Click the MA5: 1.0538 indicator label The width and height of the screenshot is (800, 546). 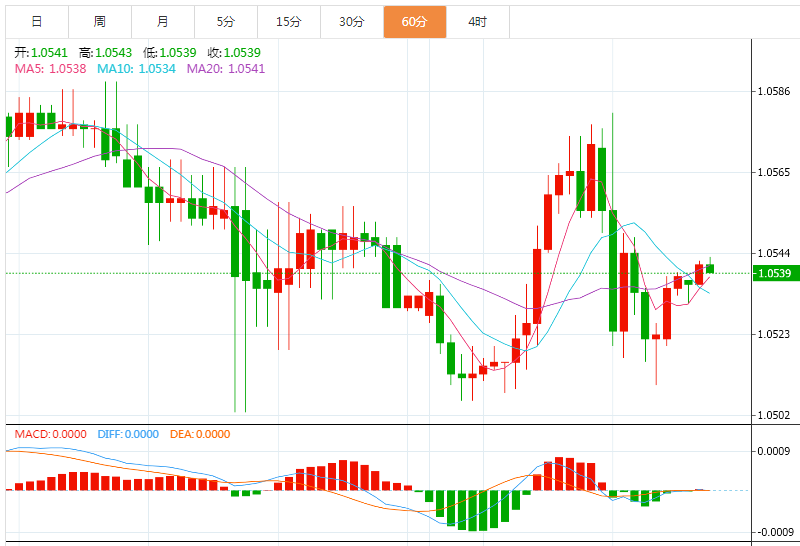[x=51, y=69]
